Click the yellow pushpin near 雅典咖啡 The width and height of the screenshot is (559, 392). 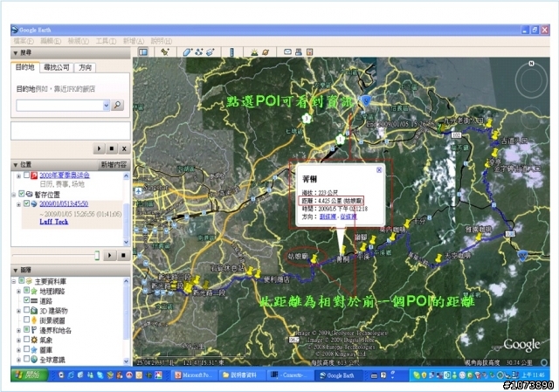[479, 236]
